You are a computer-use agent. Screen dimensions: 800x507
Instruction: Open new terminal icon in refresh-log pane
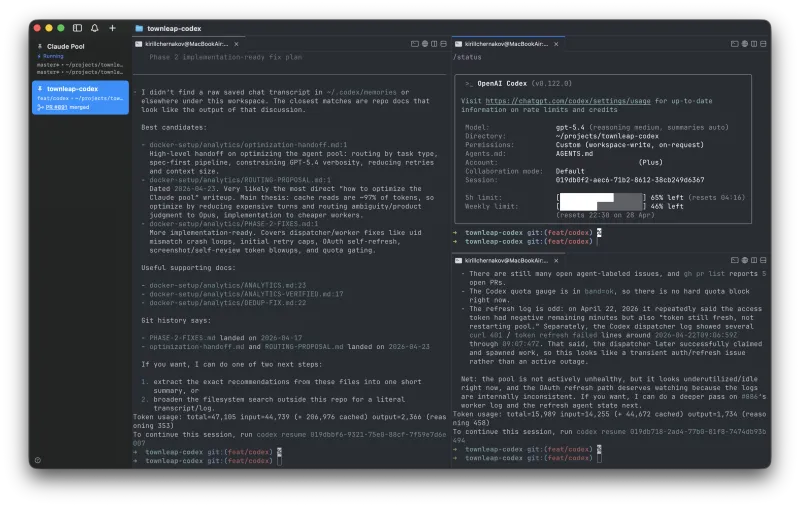point(735,260)
